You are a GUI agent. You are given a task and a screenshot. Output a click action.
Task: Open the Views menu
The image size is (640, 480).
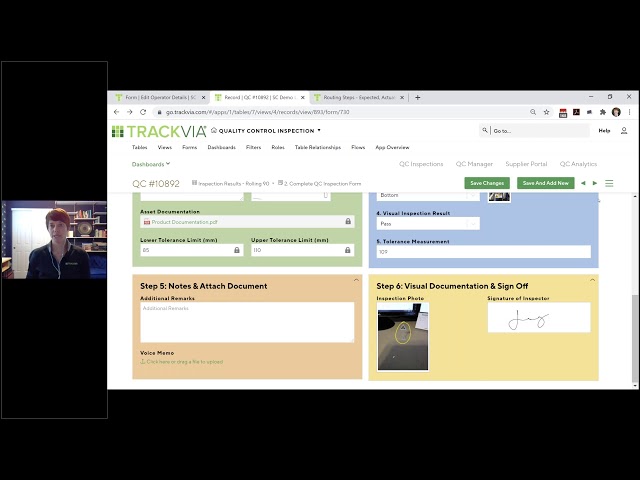[164, 147]
